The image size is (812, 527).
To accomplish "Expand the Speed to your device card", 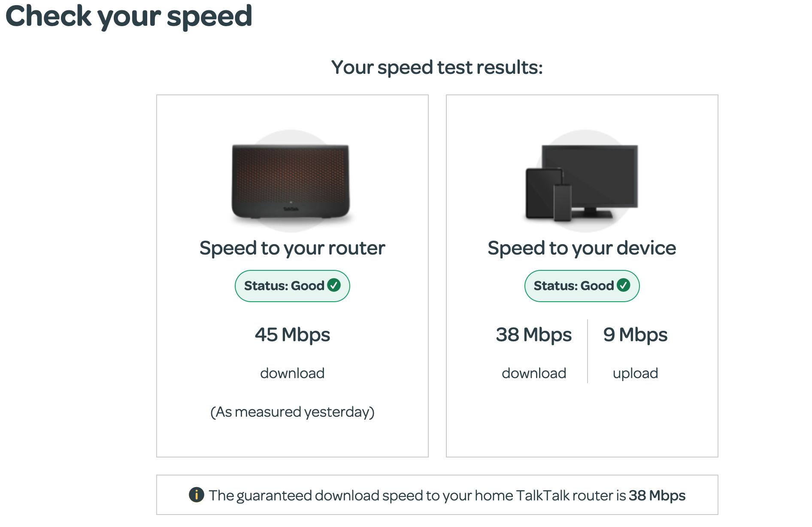I will point(582,275).
